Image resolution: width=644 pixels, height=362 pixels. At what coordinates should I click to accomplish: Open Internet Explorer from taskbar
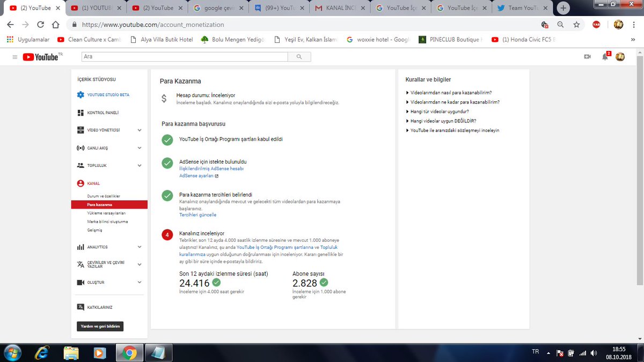pyautogui.click(x=42, y=352)
